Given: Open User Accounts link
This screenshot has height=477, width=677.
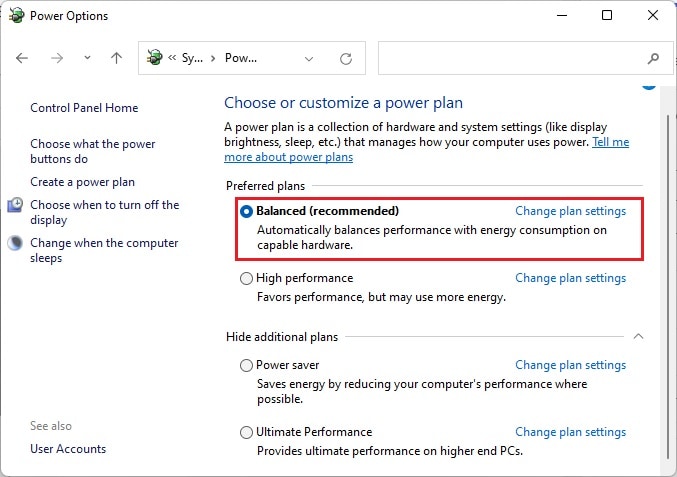Looking at the screenshot, I should click(x=68, y=449).
